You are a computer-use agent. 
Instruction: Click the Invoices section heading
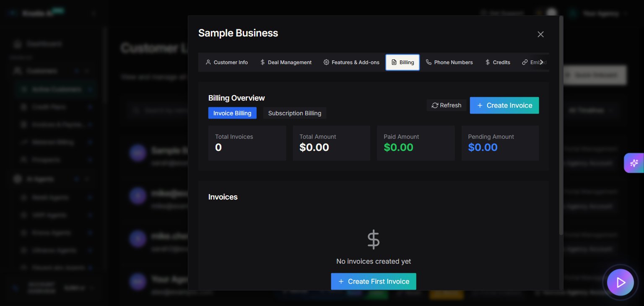pyautogui.click(x=223, y=197)
